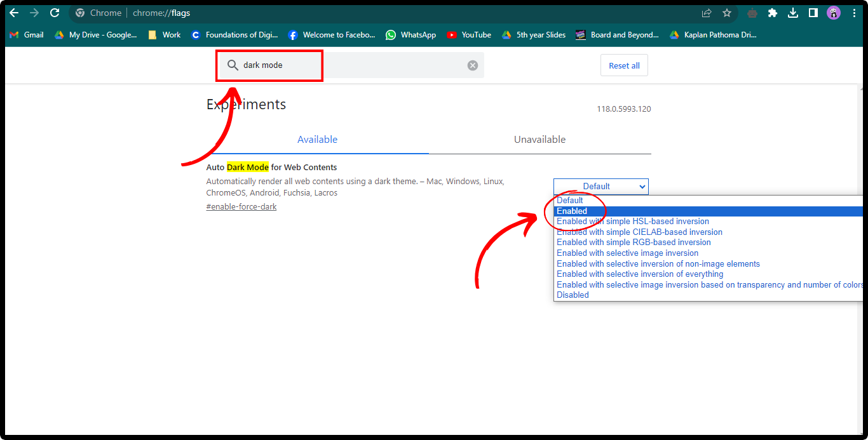Open the profile avatar icon

tap(834, 13)
